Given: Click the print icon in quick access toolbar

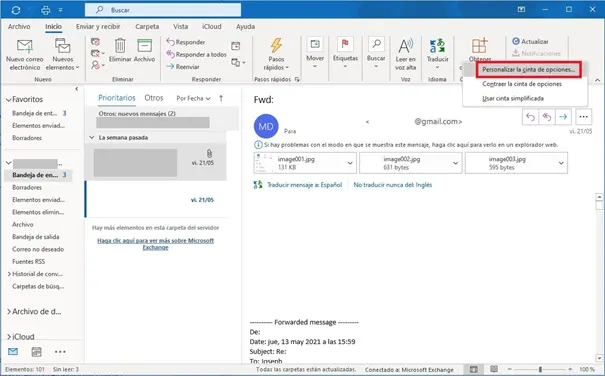Looking at the screenshot, I should tap(46, 10).
